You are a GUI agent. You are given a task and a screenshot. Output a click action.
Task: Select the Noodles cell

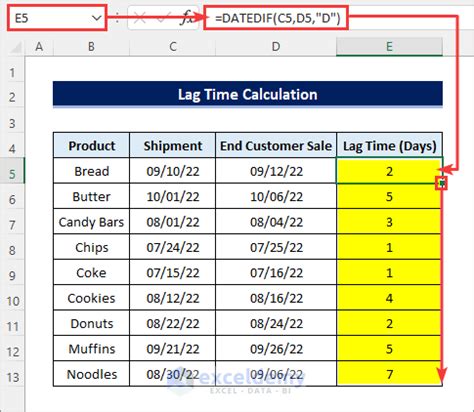click(x=91, y=374)
